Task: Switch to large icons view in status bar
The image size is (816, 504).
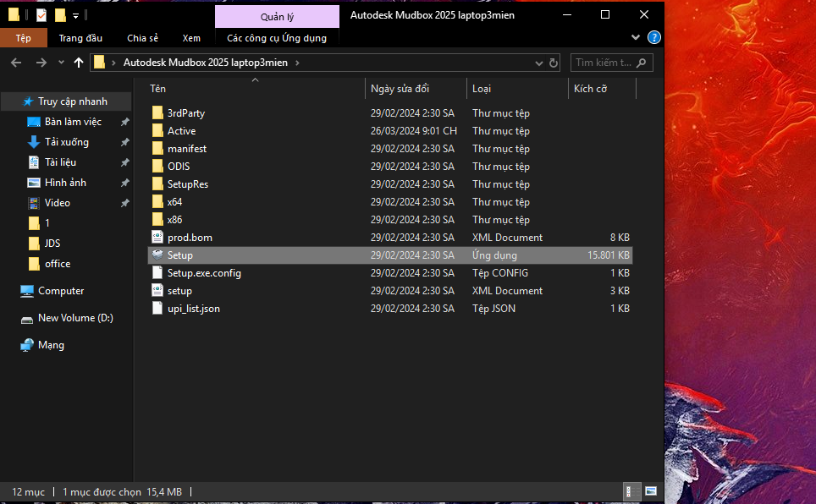Action: tap(651, 491)
